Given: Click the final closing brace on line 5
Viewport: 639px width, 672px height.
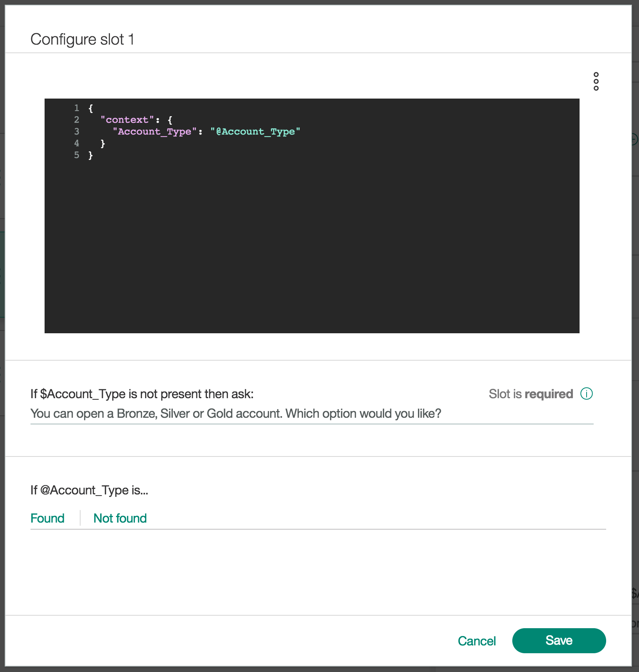Looking at the screenshot, I should tap(91, 155).
